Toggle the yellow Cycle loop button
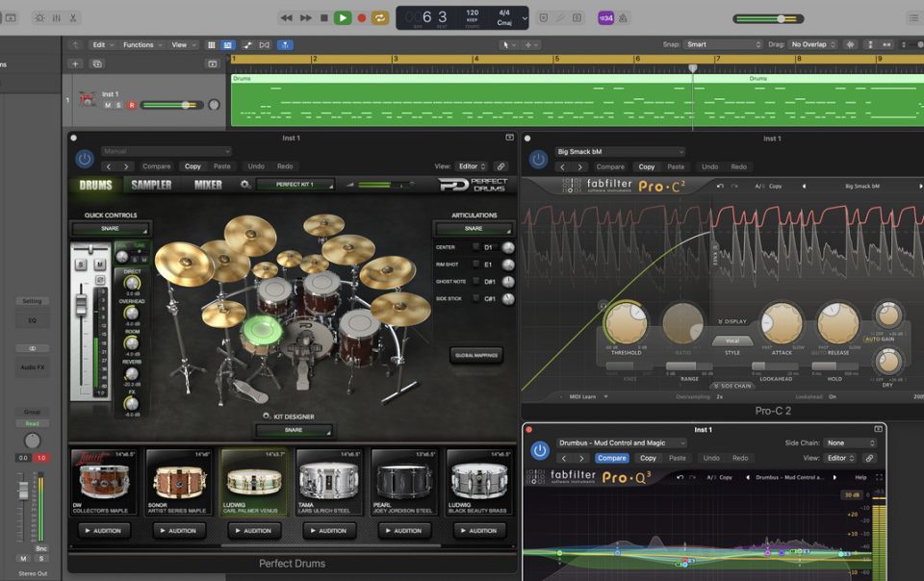Viewport: 924px width, 581px height. 380,17
